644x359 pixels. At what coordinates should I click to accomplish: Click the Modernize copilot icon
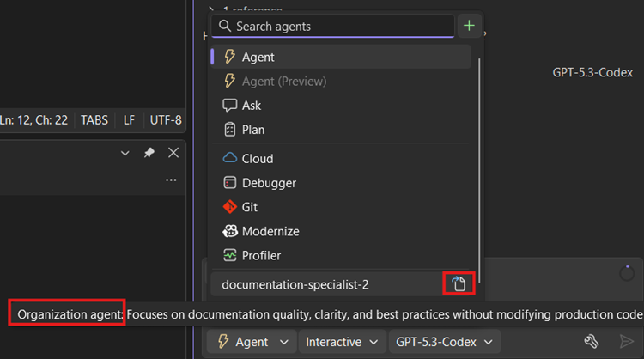(229, 231)
